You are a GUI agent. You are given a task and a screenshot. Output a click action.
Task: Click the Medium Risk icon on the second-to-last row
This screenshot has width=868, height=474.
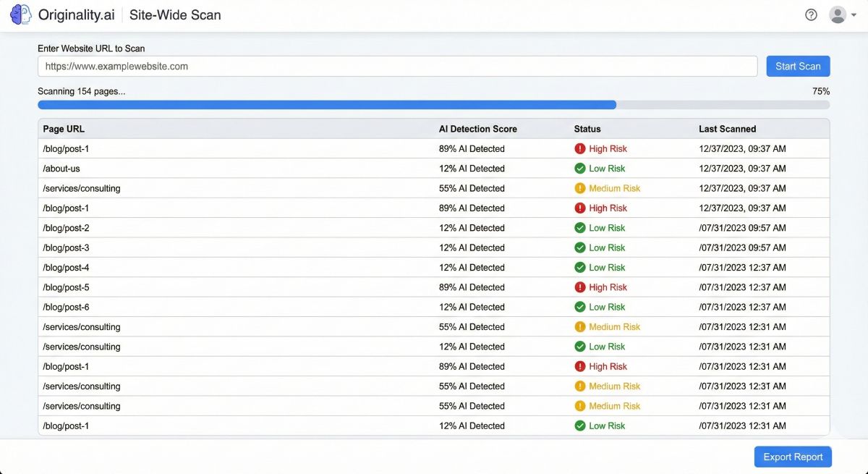(579, 406)
